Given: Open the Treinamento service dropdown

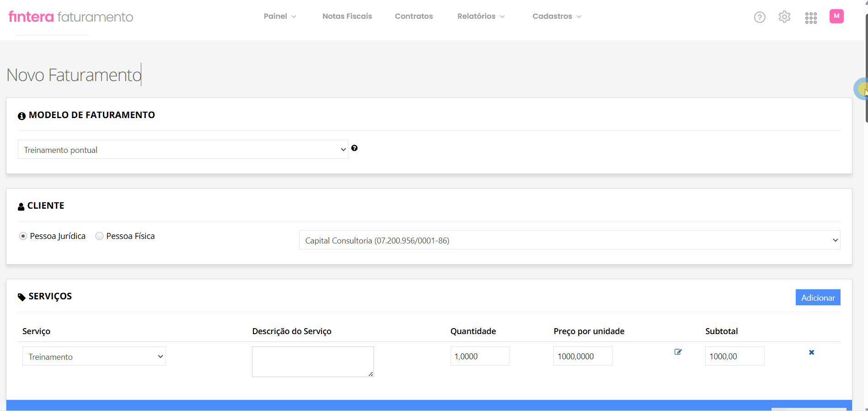Looking at the screenshot, I should point(94,357).
